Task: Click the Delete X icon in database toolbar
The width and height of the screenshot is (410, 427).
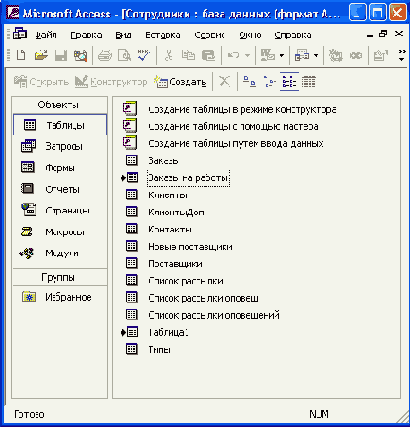Action: coord(225,81)
